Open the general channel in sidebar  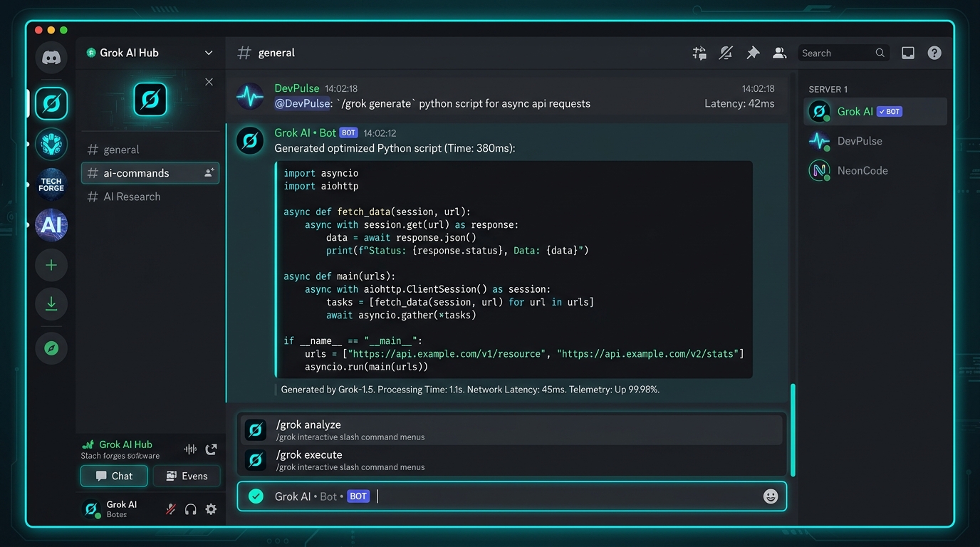150,150
